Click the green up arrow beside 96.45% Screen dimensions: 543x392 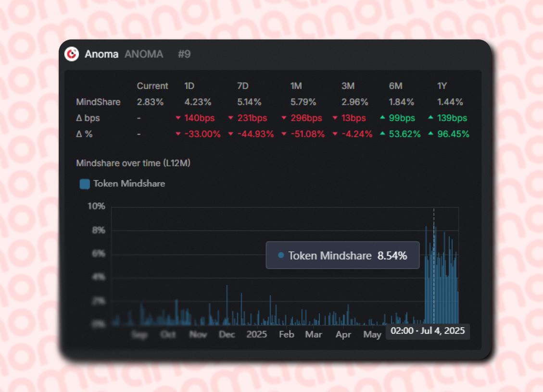(x=430, y=133)
